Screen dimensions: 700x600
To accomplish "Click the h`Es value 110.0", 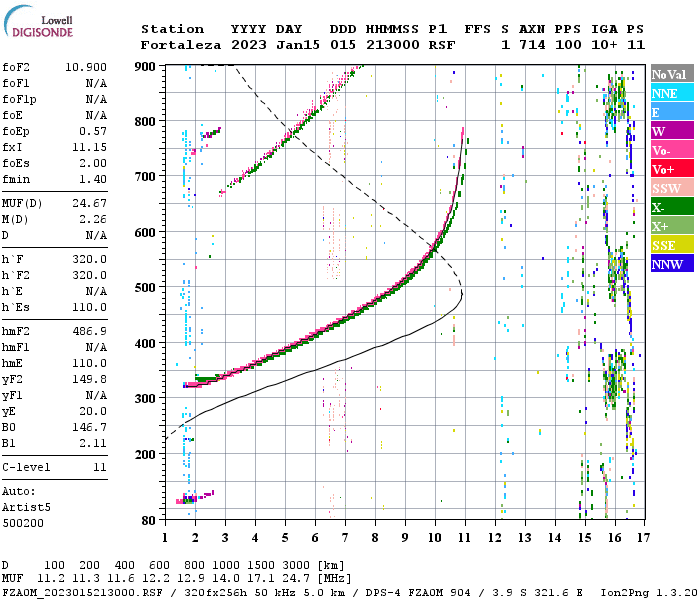I will [x=89, y=308].
